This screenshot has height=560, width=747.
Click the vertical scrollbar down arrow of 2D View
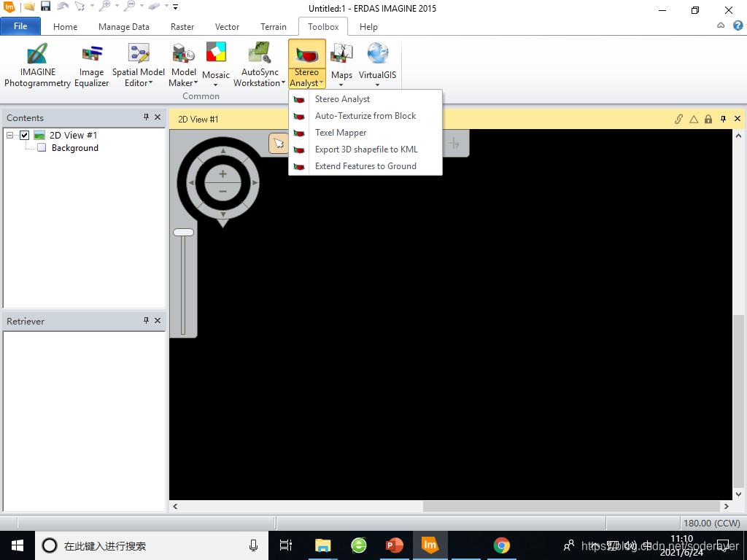click(x=739, y=494)
